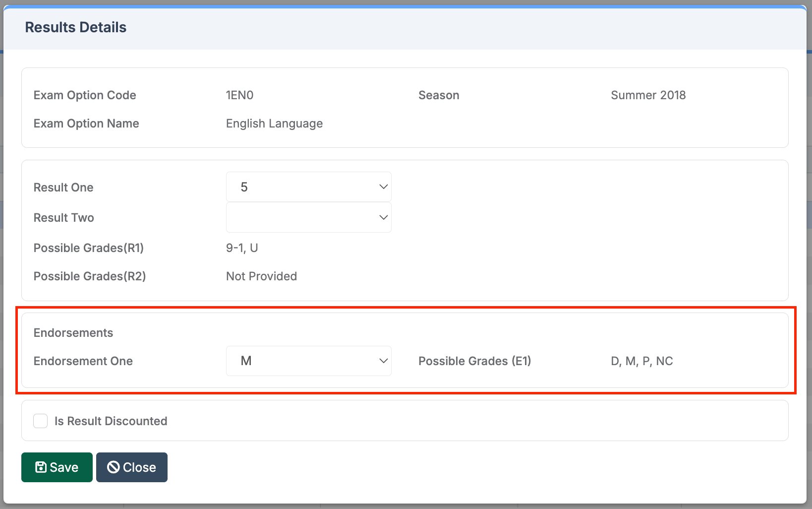Click the circle-slash icon on Close
Viewport: 812px width, 509px height.
tap(114, 467)
